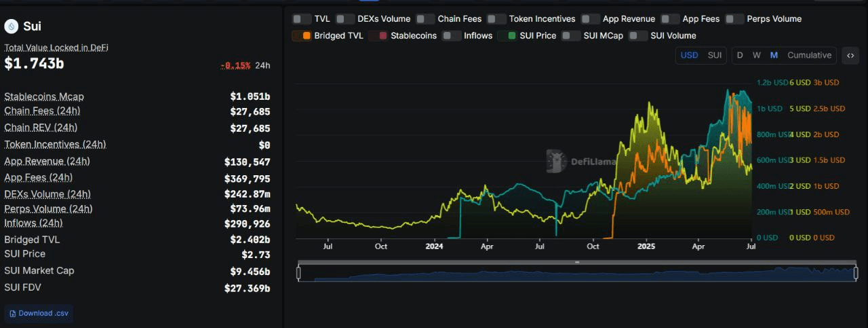Click the $369,795 app fees value

point(248,179)
